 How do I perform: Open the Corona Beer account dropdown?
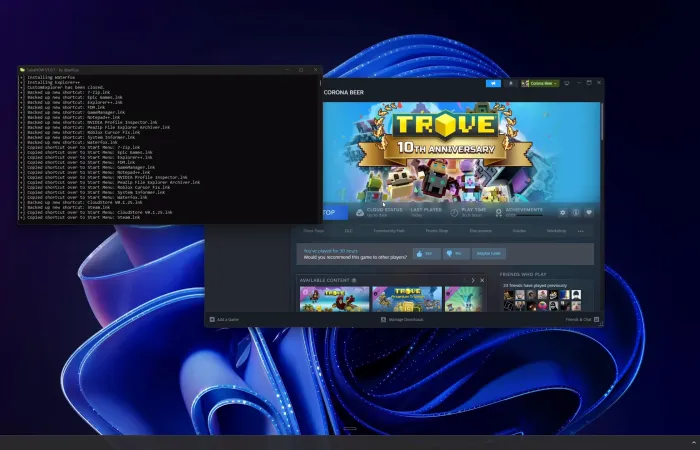(x=540, y=83)
